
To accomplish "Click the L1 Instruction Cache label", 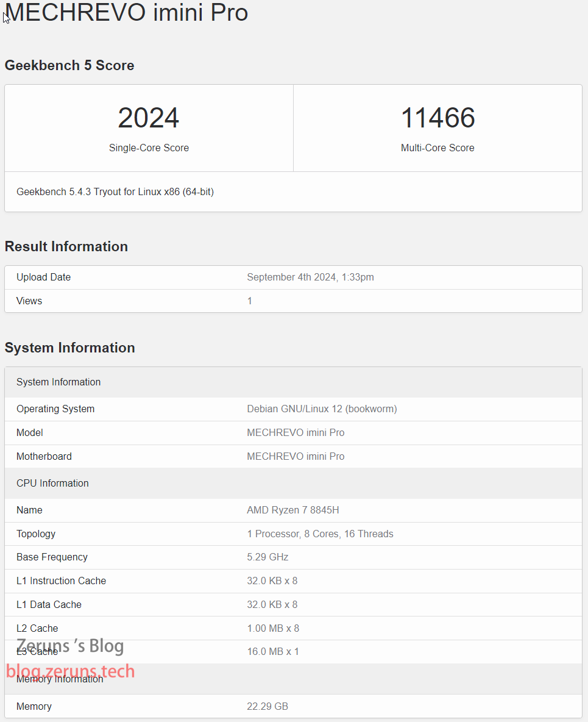I will pyautogui.click(x=61, y=581).
